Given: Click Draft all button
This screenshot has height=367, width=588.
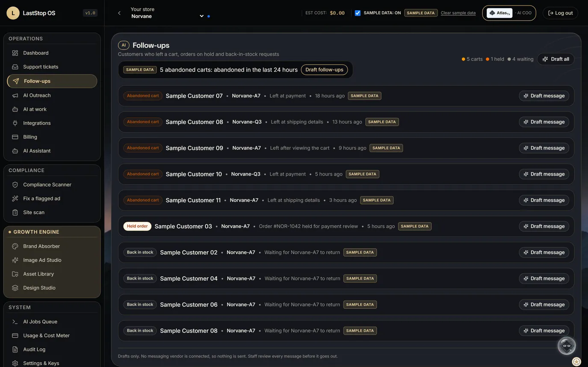Looking at the screenshot, I should point(555,59).
